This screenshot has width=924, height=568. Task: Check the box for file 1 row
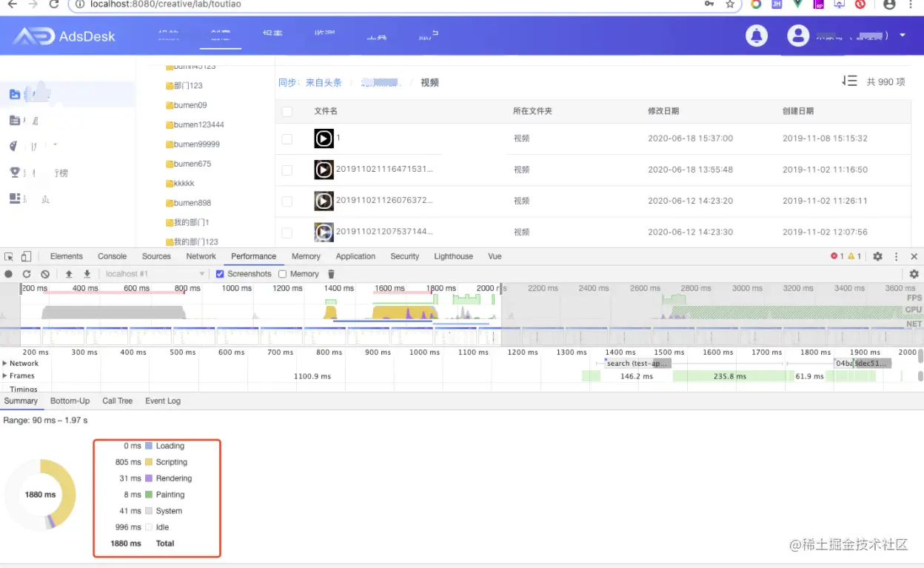click(287, 139)
